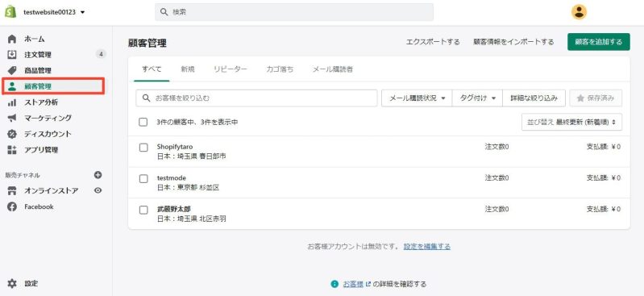The height and width of the screenshot is (296, 644).
Task: Switch to the 新規 tab
Action: [x=188, y=69]
